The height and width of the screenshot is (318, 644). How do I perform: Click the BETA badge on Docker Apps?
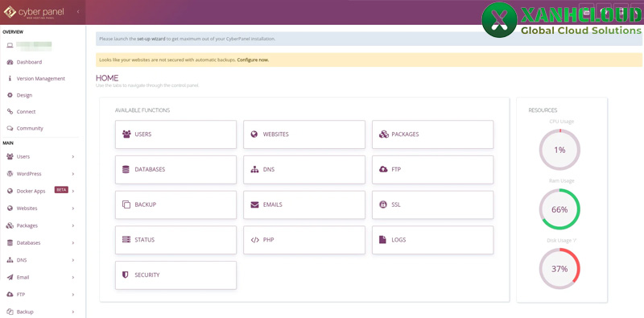[x=61, y=190]
